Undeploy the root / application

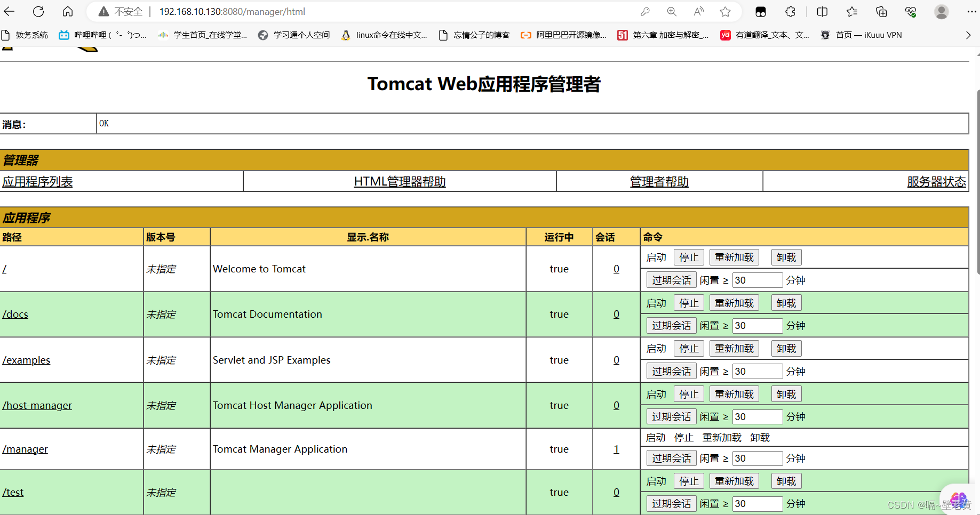(786, 257)
